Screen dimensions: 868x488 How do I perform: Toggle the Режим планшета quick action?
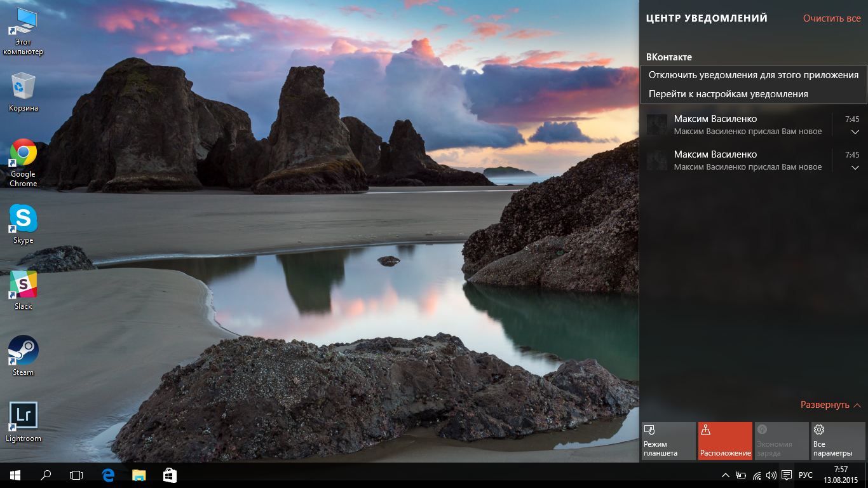click(x=668, y=441)
